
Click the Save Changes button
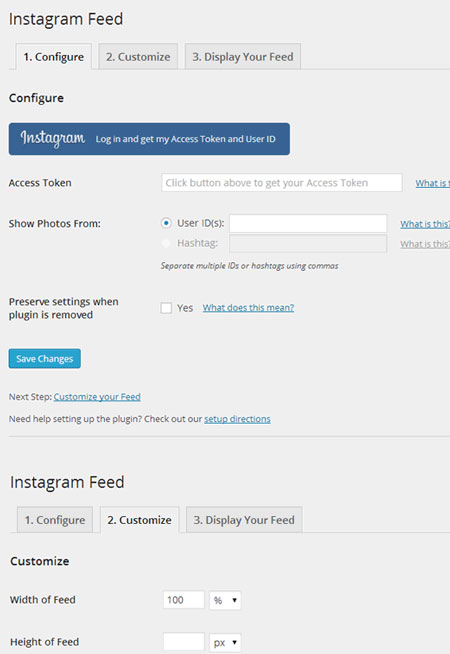pyautogui.click(x=45, y=359)
